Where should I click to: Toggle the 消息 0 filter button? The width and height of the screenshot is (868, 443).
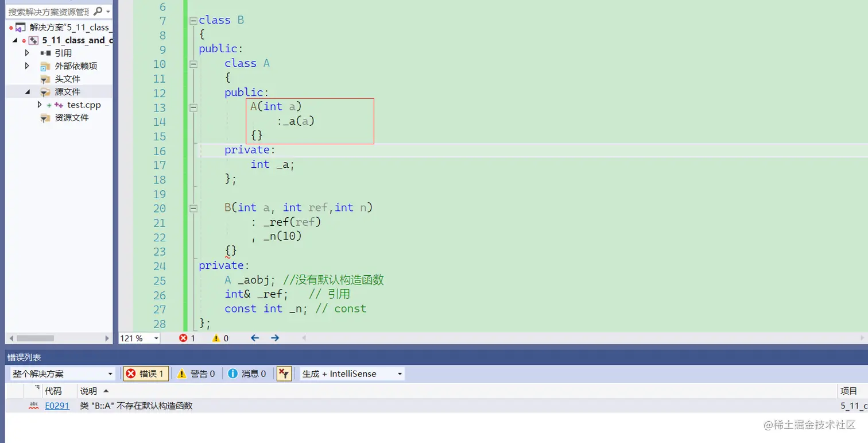click(x=247, y=373)
